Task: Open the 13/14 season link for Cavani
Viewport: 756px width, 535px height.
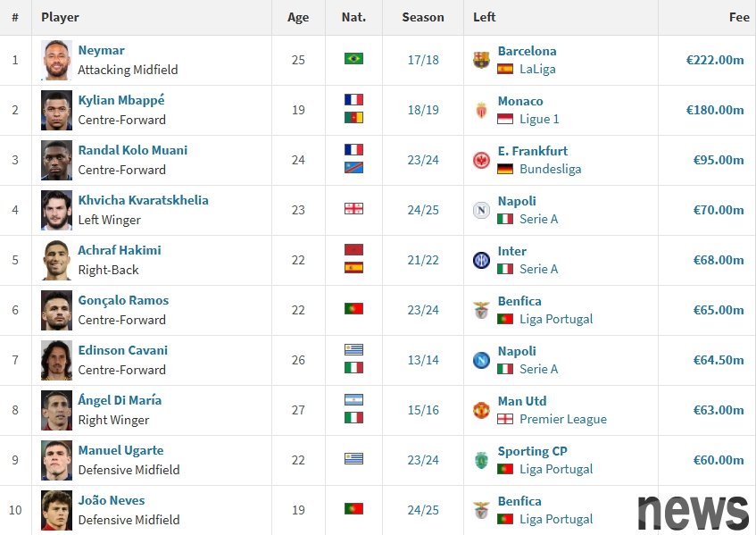Action: (x=423, y=360)
